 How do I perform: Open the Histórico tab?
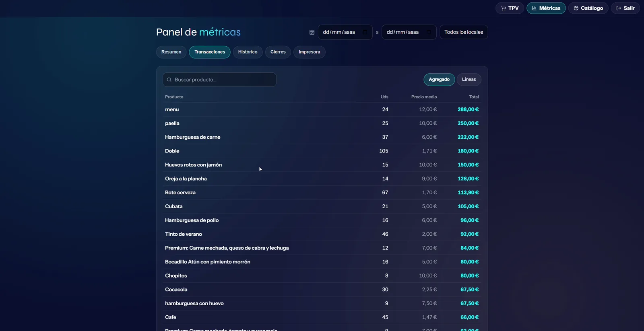tap(248, 52)
